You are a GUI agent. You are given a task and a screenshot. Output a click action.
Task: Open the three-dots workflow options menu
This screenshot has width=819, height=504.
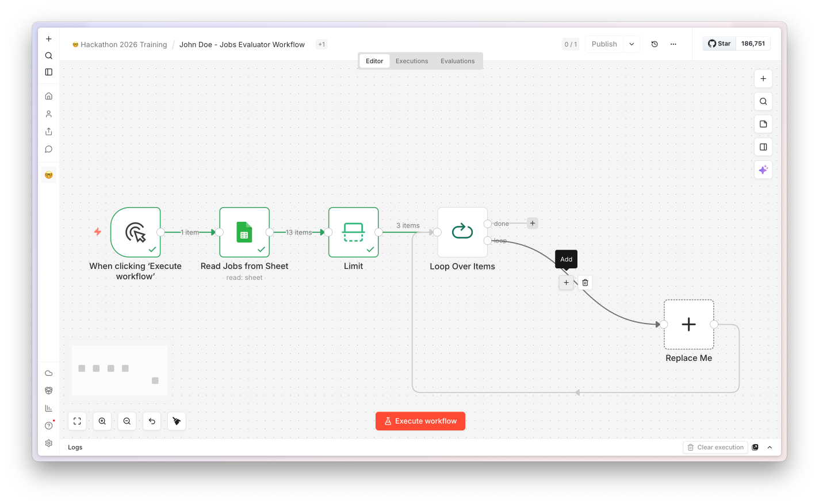673,44
